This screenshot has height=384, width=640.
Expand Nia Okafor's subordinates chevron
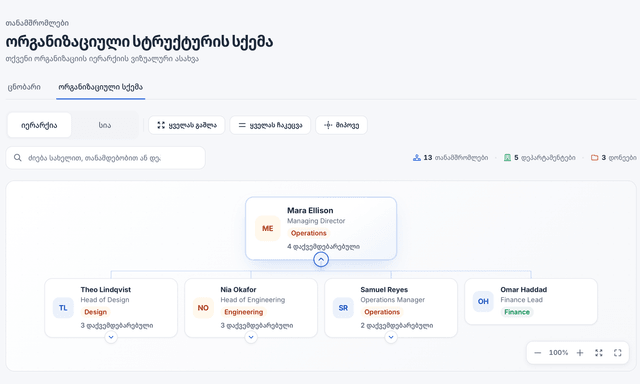coord(251,337)
